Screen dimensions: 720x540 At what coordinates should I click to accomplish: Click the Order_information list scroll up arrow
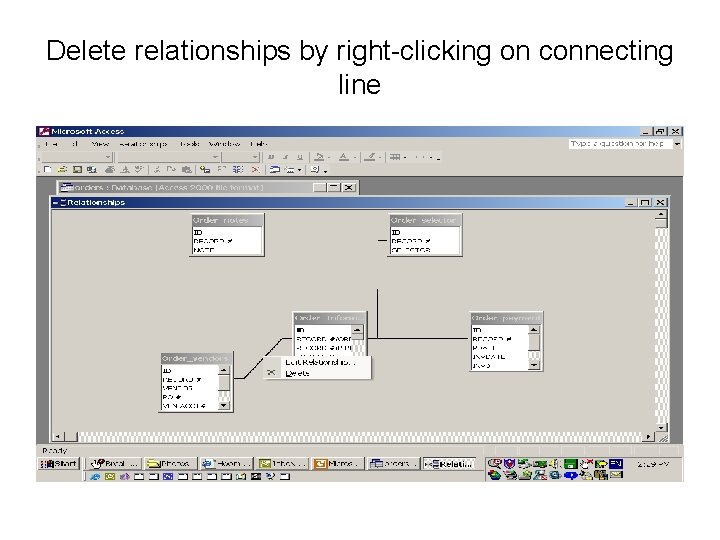point(357,330)
